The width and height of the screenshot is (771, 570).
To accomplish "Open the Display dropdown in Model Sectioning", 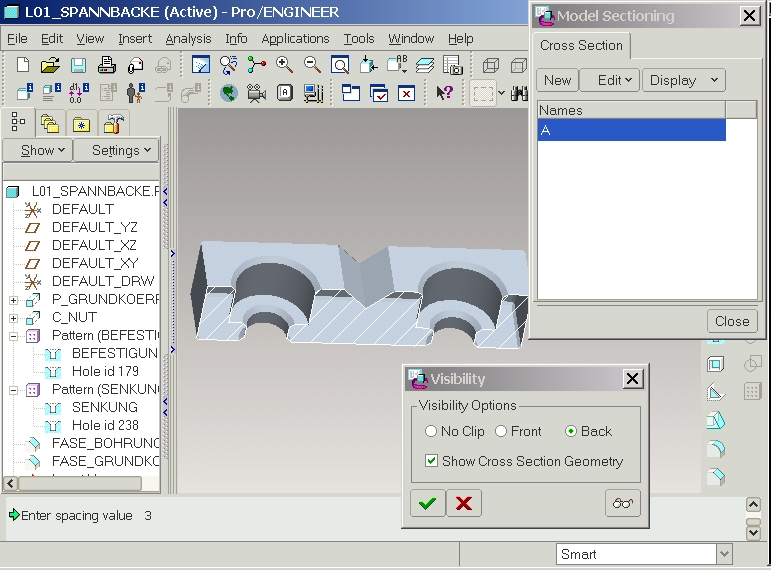I will coord(684,80).
